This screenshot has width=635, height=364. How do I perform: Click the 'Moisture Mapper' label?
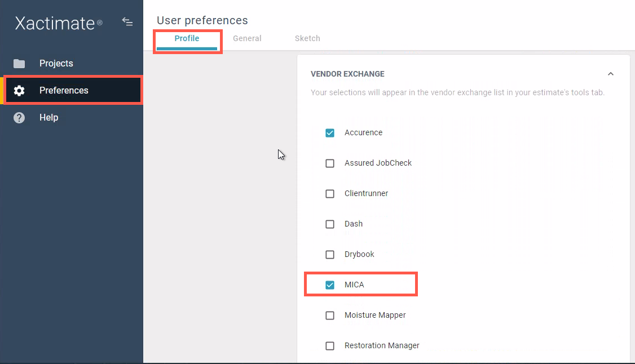375,315
